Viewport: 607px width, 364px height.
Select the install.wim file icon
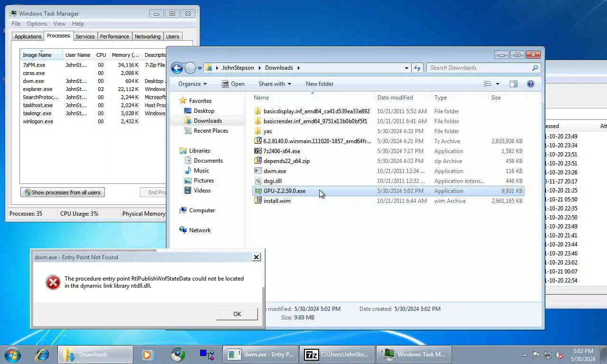click(x=258, y=201)
